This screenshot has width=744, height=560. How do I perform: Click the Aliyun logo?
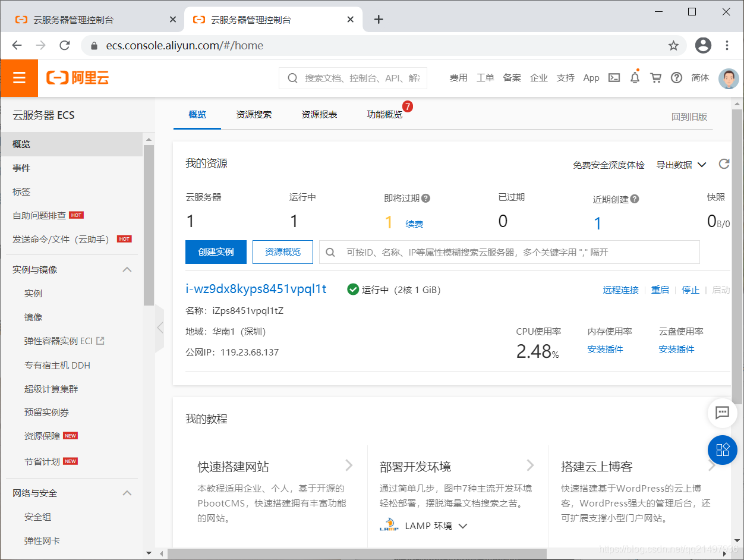pos(78,78)
